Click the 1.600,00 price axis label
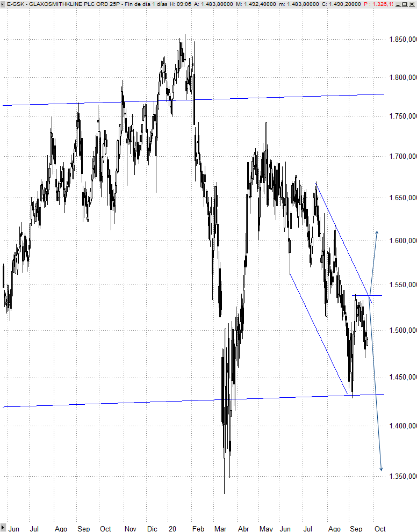Image resolution: width=417 pixels, height=532 pixels. (x=402, y=241)
